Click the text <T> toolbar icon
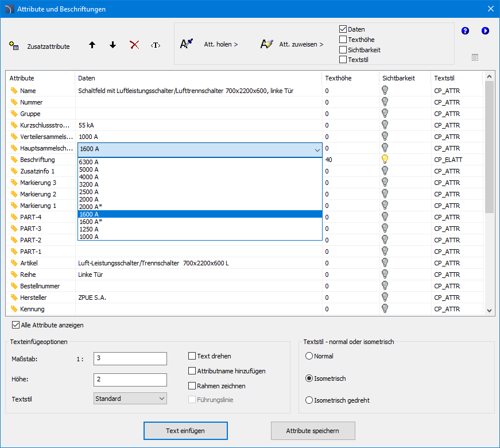 point(156,45)
